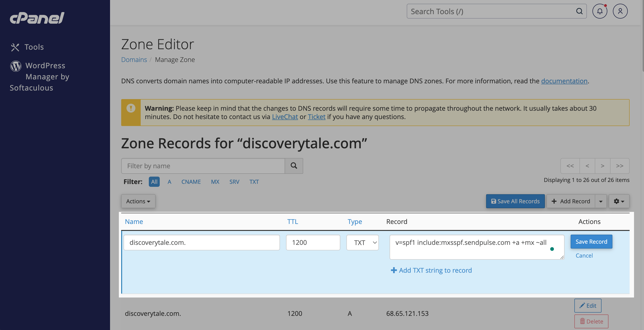Select the MX filter

point(215,182)
